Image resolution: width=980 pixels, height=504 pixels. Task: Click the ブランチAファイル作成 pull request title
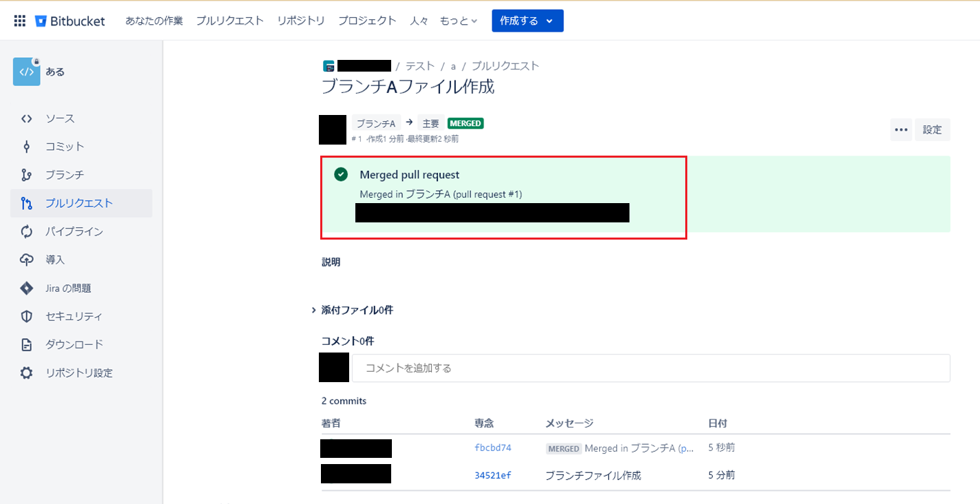(x=408, y=87)
